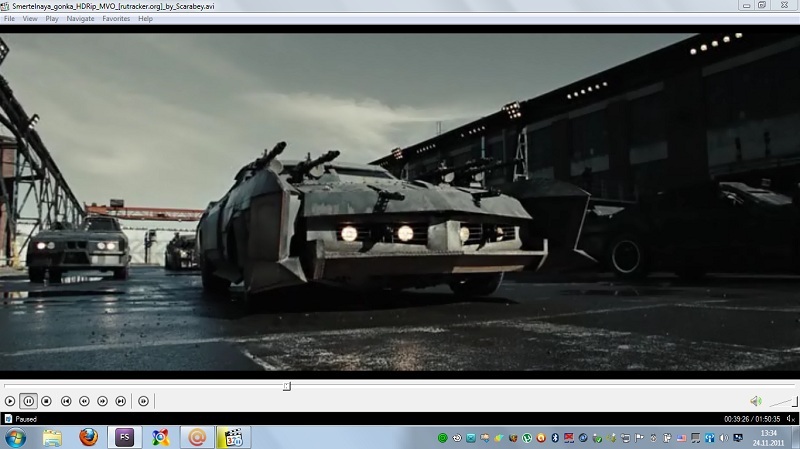Open the Windows Start menu

click(15, 438)
